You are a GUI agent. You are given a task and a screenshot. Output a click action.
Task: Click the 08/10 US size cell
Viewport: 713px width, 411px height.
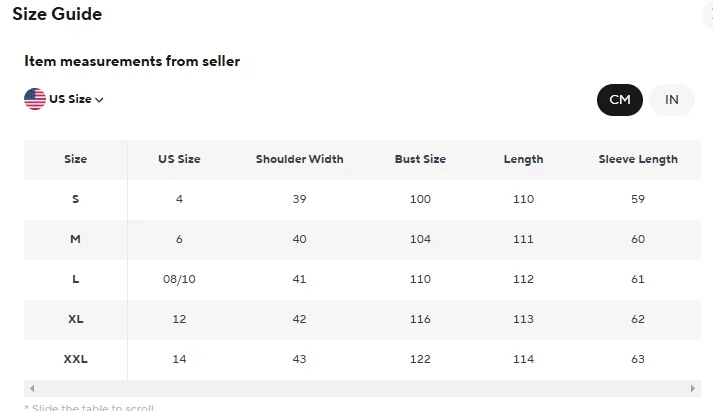179,279
